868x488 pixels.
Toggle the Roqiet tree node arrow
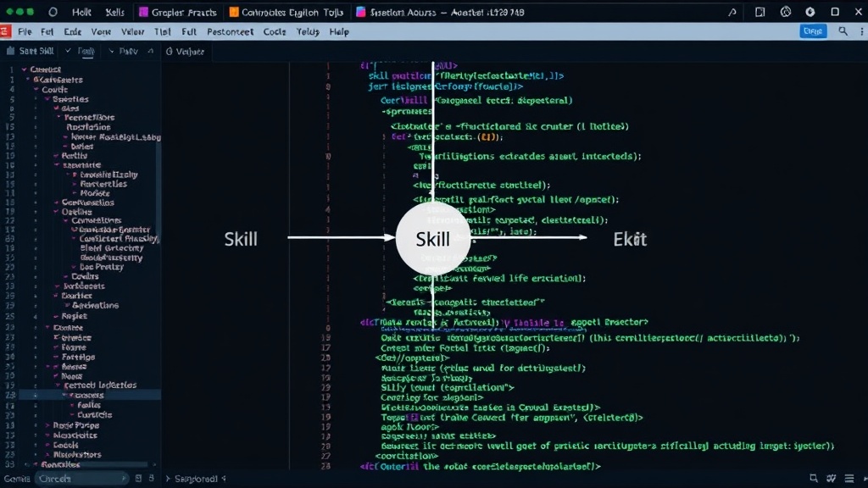click(x=56, y=316)
